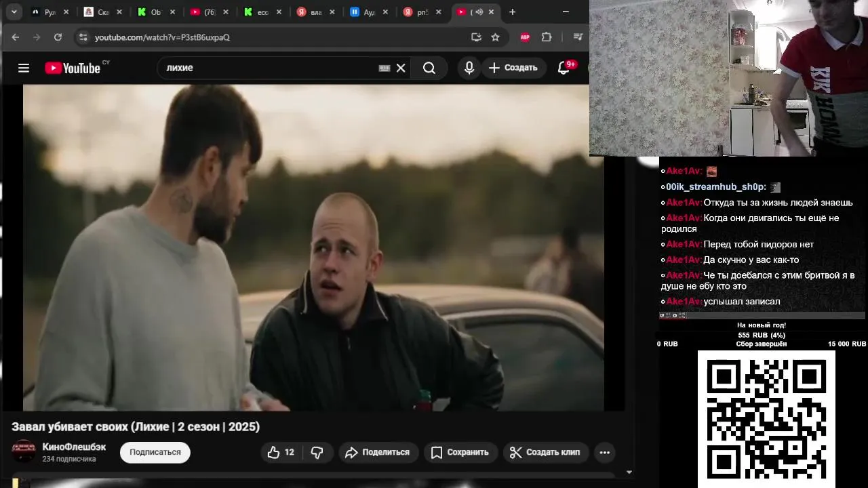Switch to the 'Рул' tab

[50, 12]
